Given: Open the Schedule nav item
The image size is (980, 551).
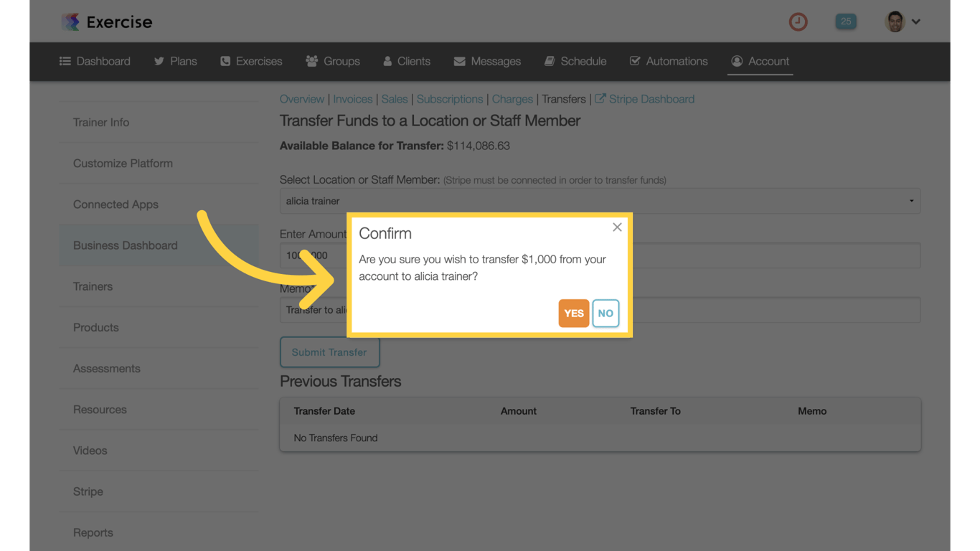Looking at the screenshot, I should [575, 61].
